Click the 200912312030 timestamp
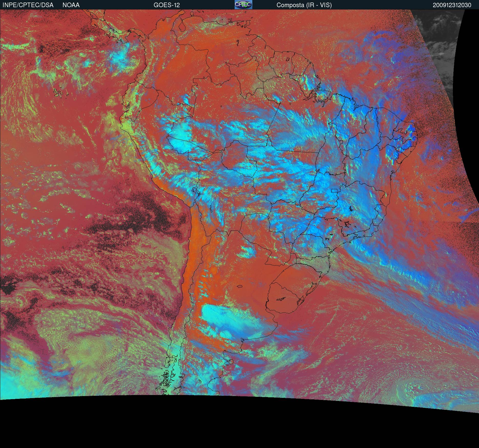The image size is (479, 448). [452, 5]
